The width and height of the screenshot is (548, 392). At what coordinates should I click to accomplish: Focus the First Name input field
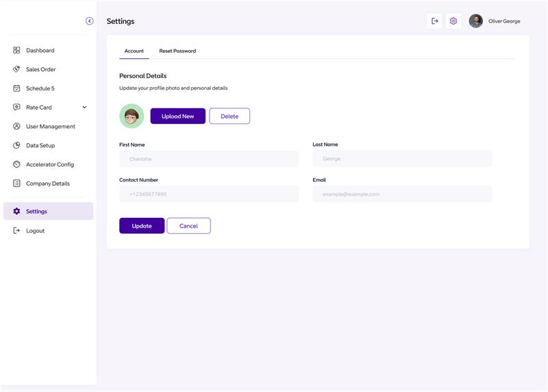pyautogui.click(x=209, y=159)
